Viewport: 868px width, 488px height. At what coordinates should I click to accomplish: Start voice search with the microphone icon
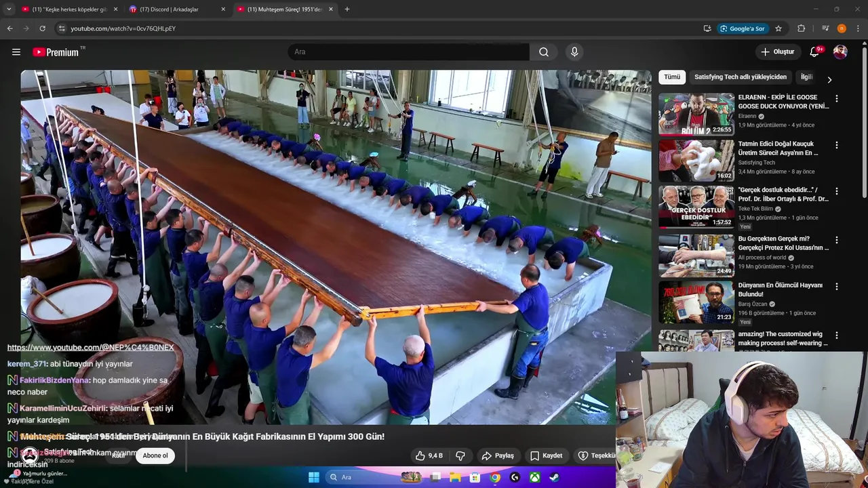[x=574, y=52]
